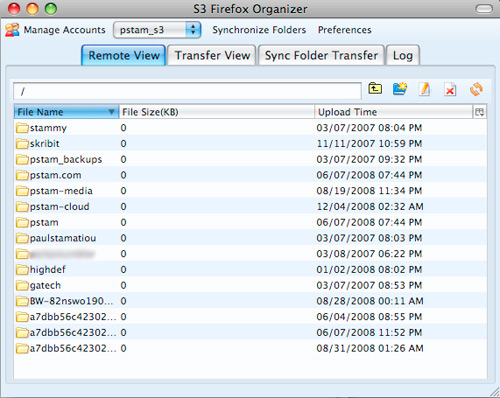This screenshot has width=500, height=398.
Task: Open Synchronize Folders
Action: tap(259, 30)
